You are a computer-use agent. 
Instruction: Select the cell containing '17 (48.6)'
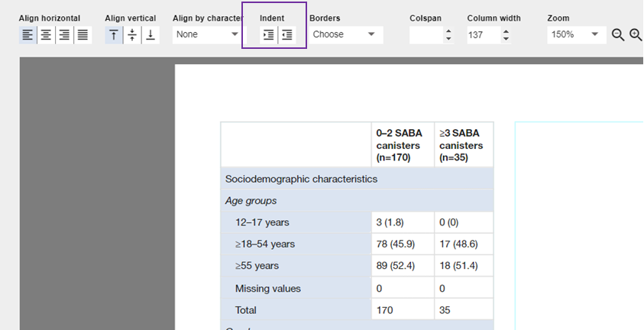coord(464,244)
